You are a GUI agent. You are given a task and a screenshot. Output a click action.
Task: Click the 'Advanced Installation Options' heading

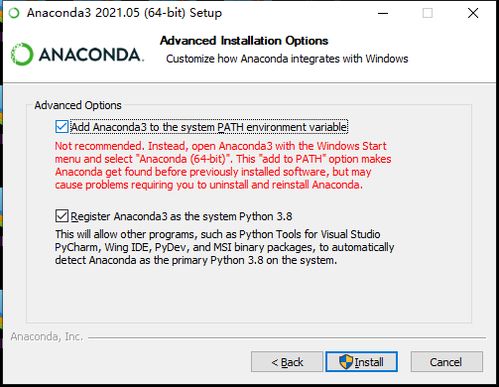pyautogui.click(x=244, y=41)
